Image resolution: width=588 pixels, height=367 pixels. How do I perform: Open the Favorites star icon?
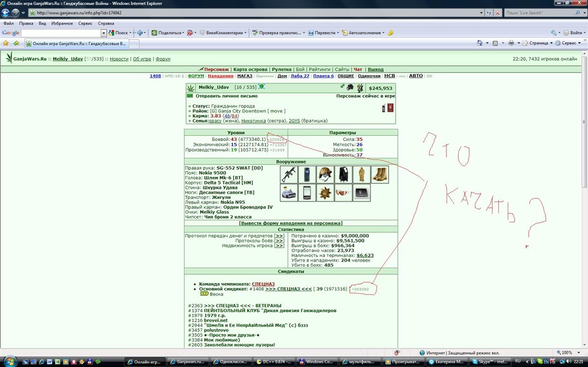coord(6,43)
